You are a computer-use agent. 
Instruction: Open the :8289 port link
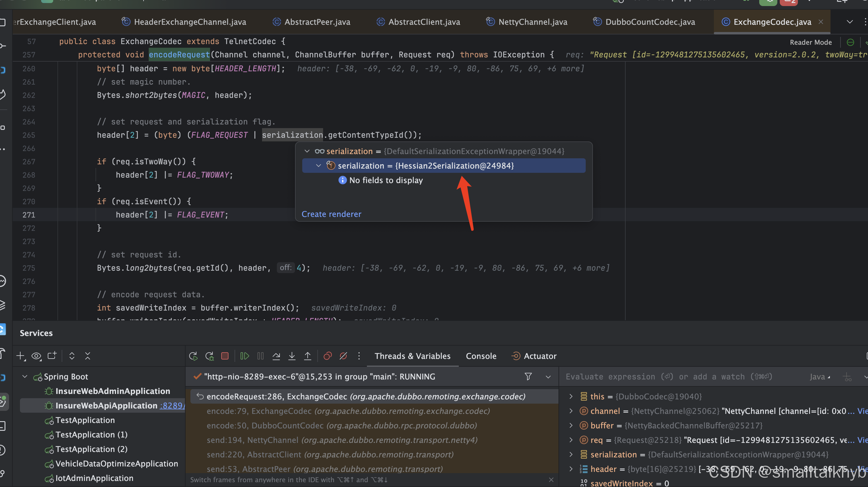[x=171, y=405]
